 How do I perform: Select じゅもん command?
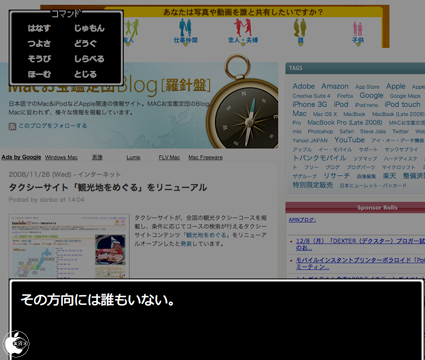89,28
